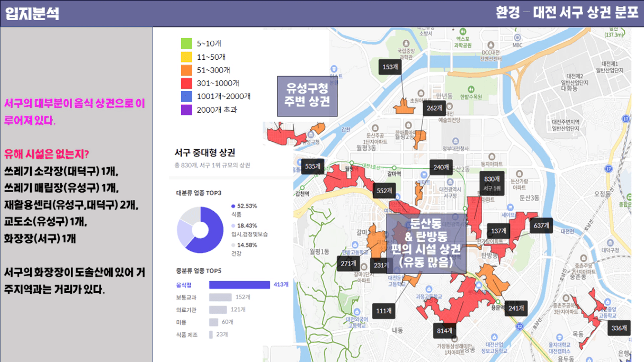
Task: Select the 둔산동 & 탄방동 callout box
Action: (426, 243)
